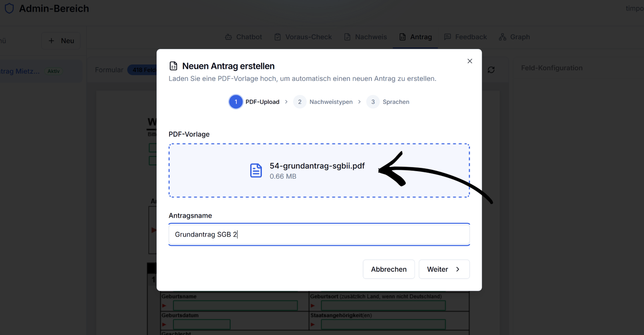This screenshot has height=335, width=644.
Task: Switch to the Antrag tab
Action: (x=416, y=37)
